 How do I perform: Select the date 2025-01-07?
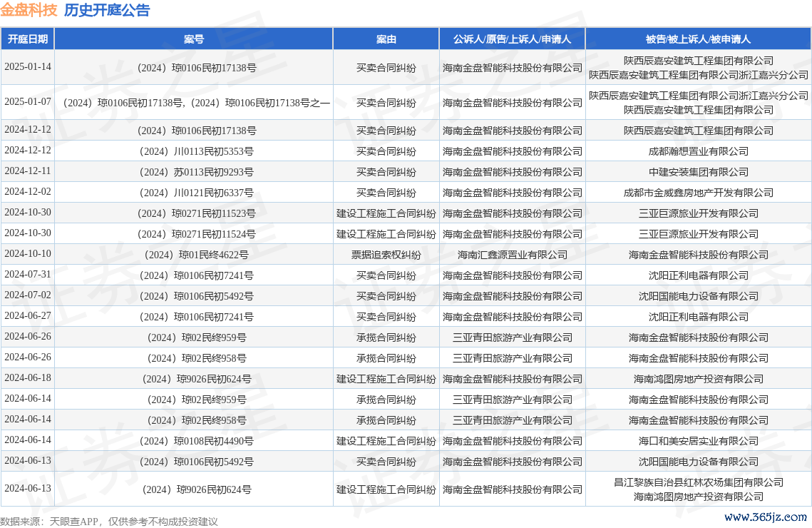coord(27,102)
